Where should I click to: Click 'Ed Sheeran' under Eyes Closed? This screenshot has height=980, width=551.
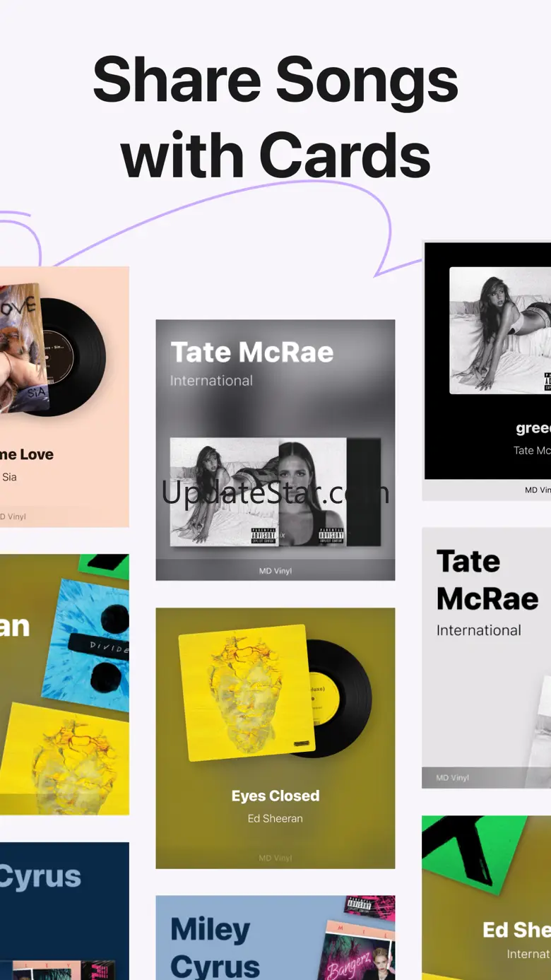click(275, 818)
